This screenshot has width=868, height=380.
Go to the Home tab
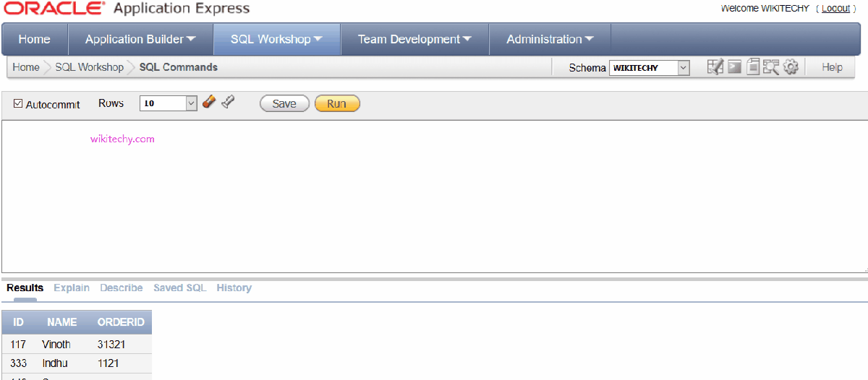(x=35, y=39)
